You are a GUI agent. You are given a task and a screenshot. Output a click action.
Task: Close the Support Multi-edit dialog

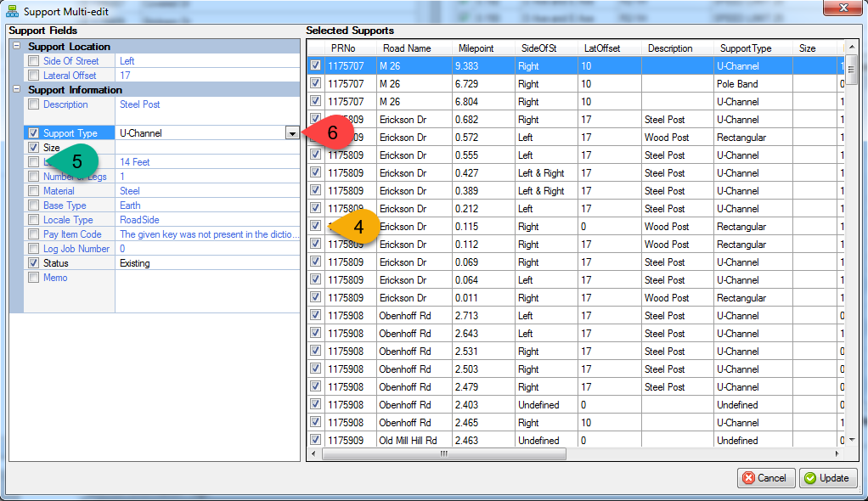(x=843, y=8)
